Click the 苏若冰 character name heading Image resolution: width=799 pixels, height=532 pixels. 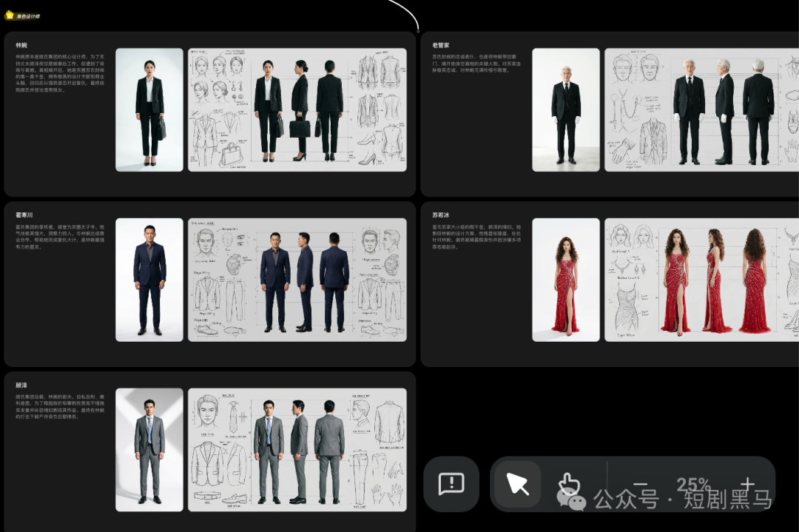tap(441, 215)
